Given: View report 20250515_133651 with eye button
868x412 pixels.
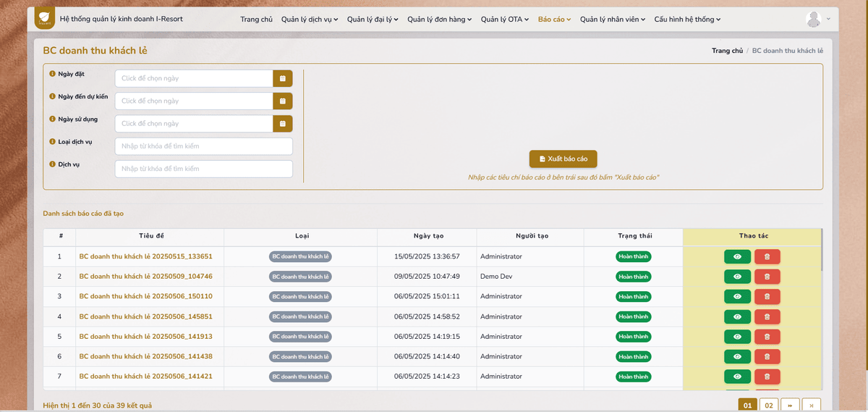Looking at the screenshot, I should tap(737, 256).
